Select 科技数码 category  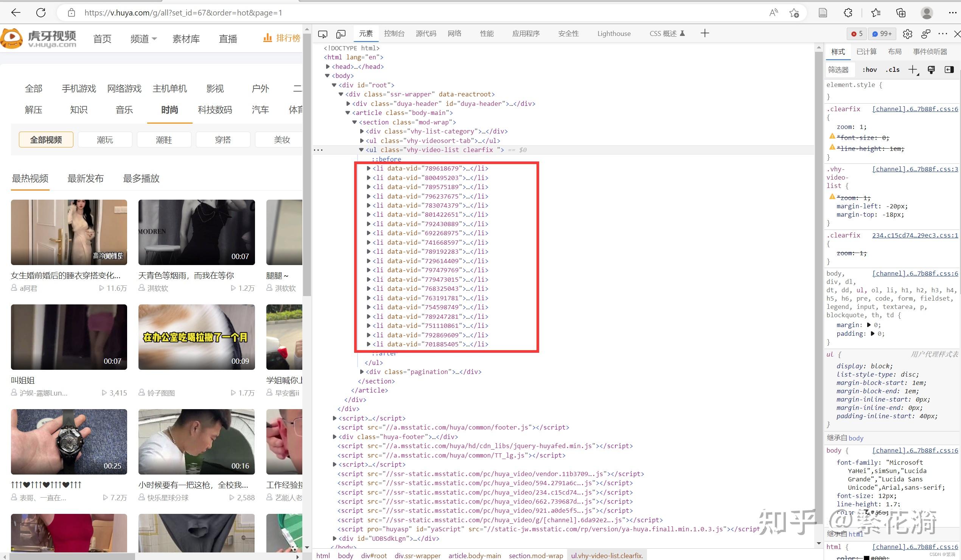point(215,110)
